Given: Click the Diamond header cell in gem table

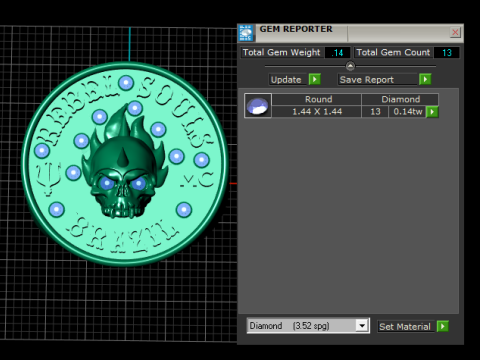Looking at the screenshot, I should point(400,99).
